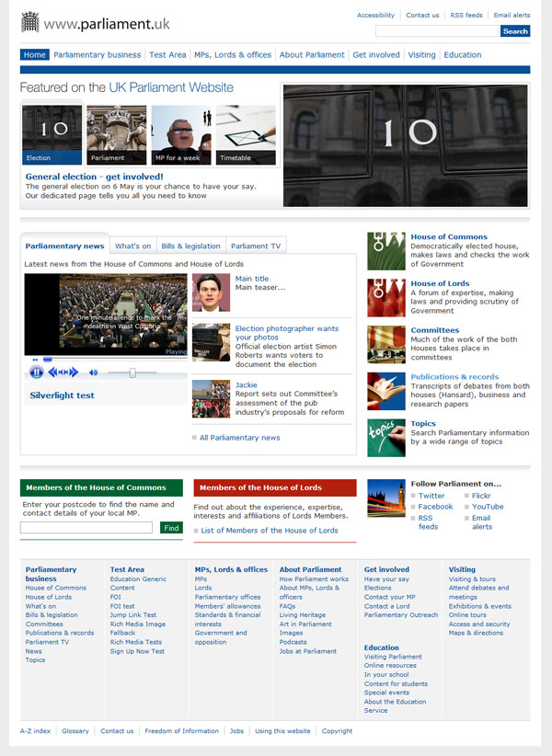Screen dimensions: 552x756
Task: Open the Publications & records book image
Action: click(386, 391)
